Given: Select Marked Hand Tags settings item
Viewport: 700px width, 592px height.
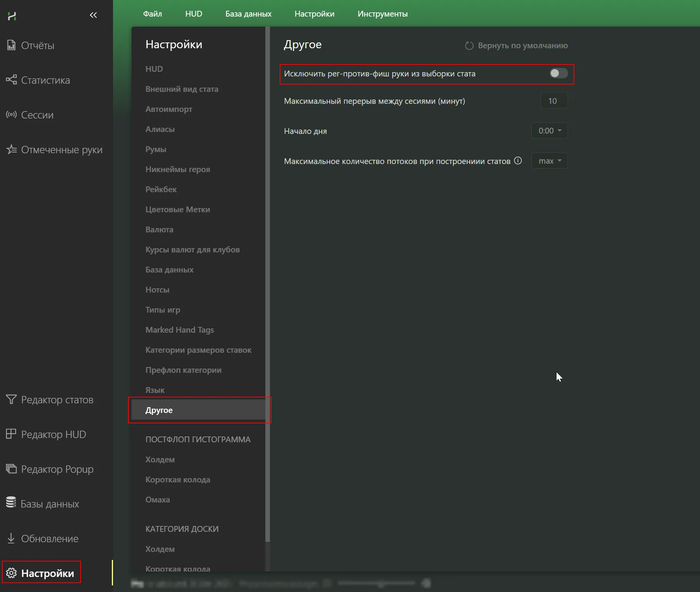Looking at the screenshot, I should (179, 330).
